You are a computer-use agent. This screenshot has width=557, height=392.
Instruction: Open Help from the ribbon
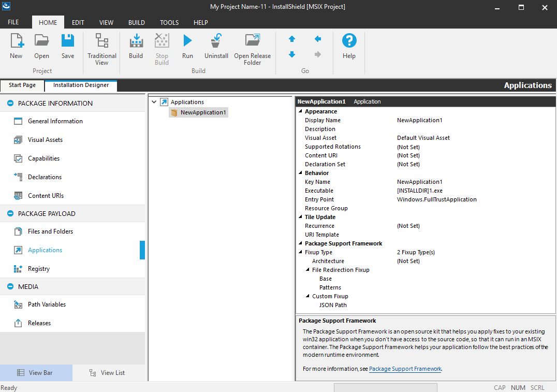click(x=349, y=42)
